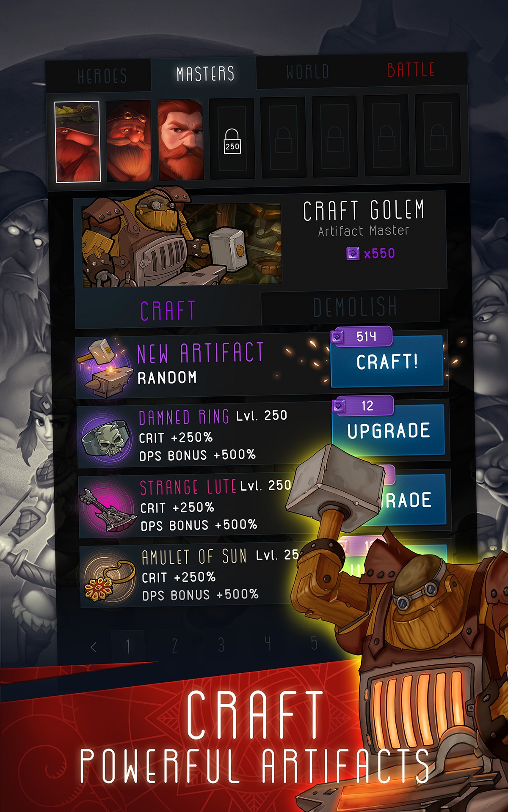Jump to page 3 of artifacts
Image resolution: width=508 pixels, height=812 pixels.
coord(221,645)
